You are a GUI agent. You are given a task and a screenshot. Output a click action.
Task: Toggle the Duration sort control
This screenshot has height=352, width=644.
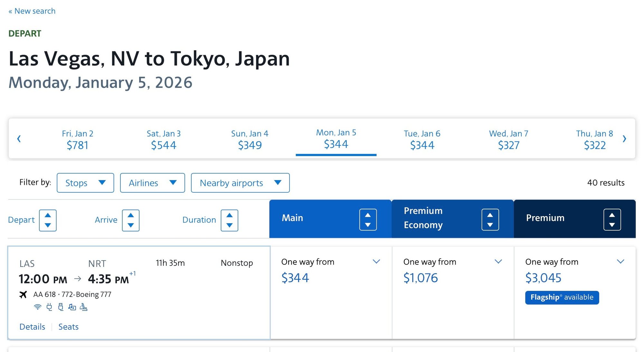point(229,220)
